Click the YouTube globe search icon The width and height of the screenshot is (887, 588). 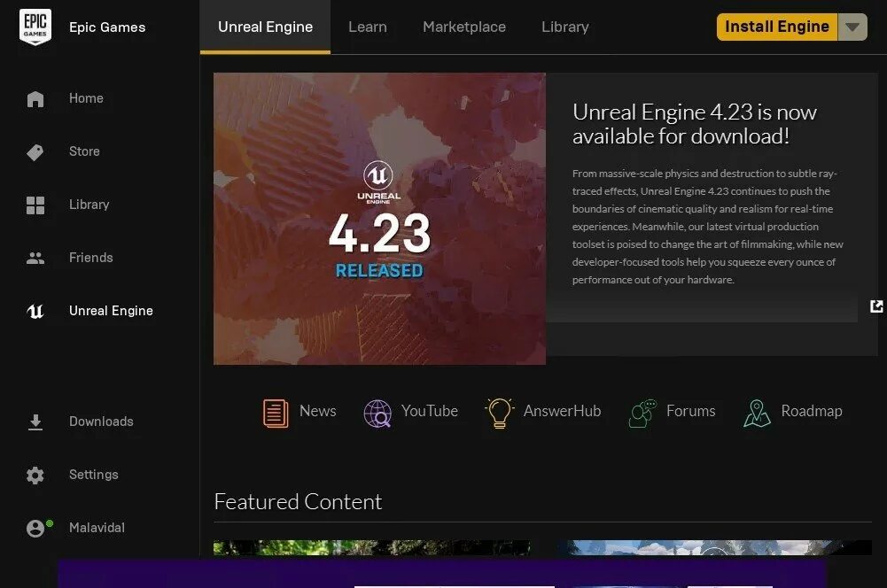coord(377,414)
